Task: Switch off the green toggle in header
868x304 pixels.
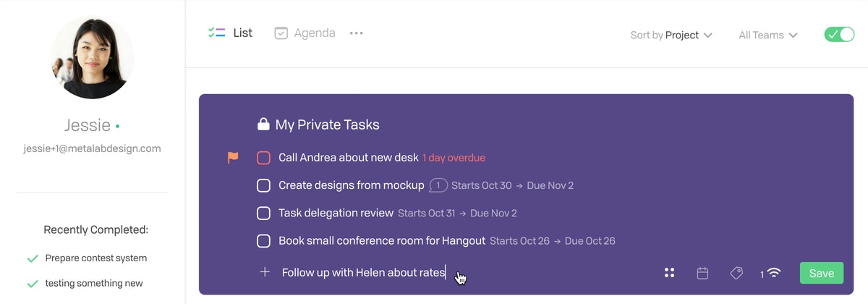Action: (x=839, y=34)
